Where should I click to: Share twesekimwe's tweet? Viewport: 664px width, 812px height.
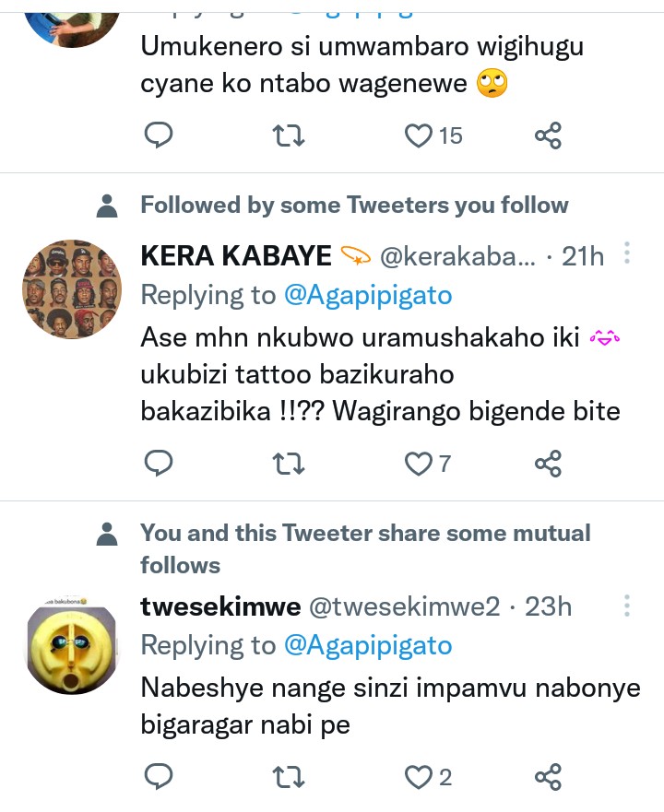click(548, 777)
